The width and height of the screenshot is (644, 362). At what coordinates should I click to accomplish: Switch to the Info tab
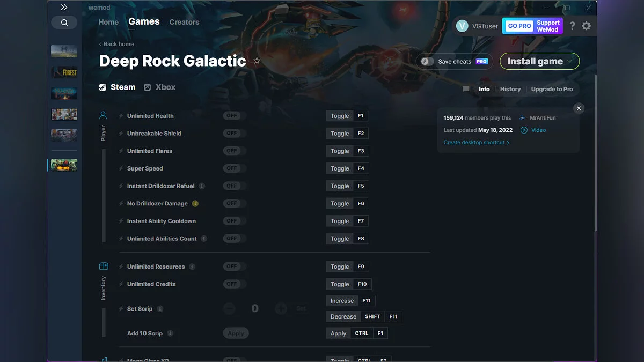(484, 89)
